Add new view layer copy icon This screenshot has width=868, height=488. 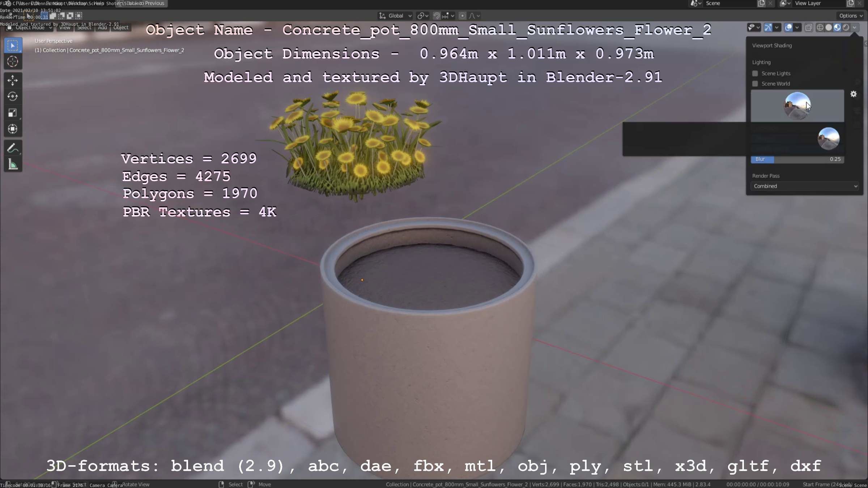coord(850,3)
